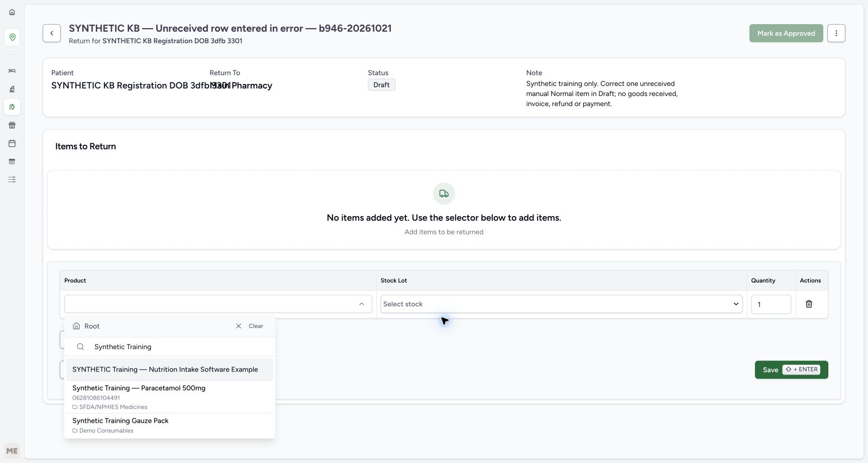Click the Stock Lot column header
This screenshot has width=868, height=463.
point(394,281)
